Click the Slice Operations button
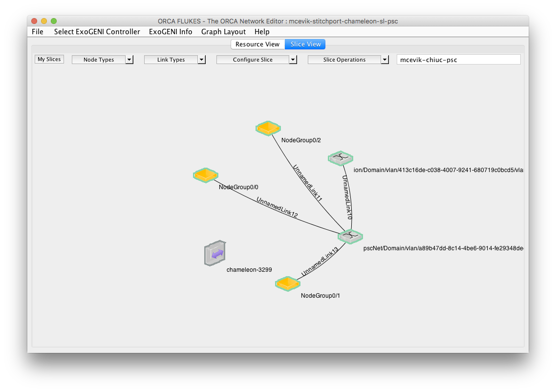 [344, 60]
